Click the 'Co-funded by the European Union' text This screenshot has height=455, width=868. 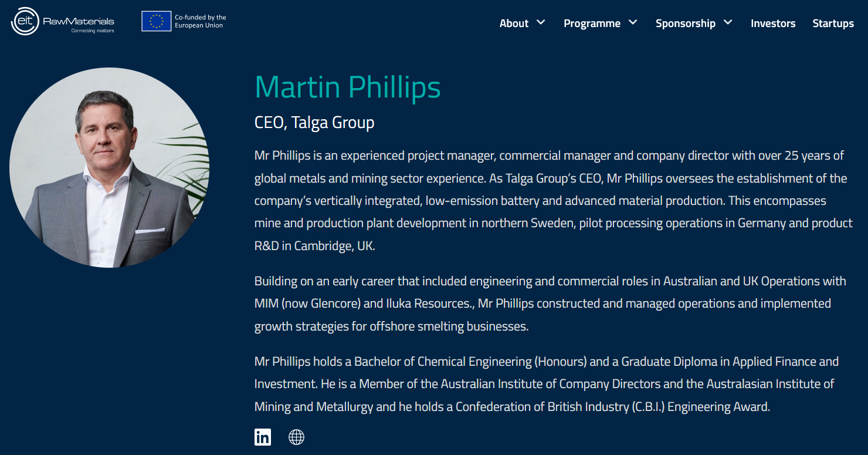point(201,22)
